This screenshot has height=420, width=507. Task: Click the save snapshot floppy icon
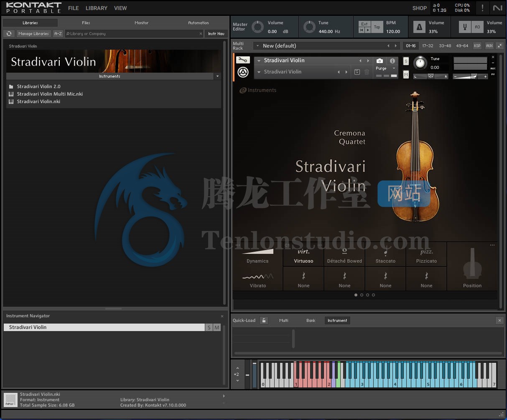357,72
